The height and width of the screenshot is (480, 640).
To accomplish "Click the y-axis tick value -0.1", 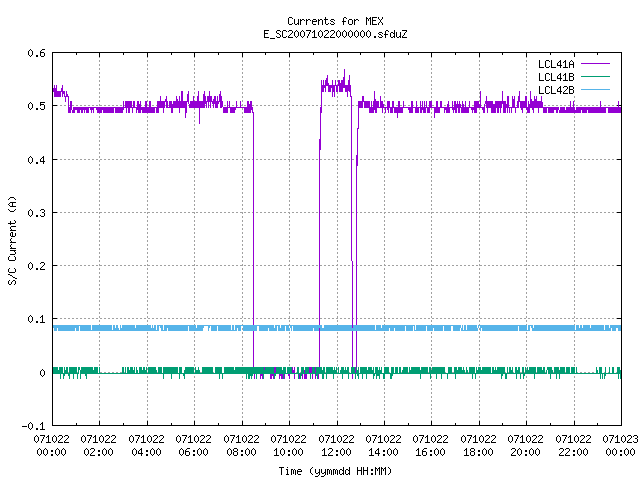I will [x=33, y=426].
